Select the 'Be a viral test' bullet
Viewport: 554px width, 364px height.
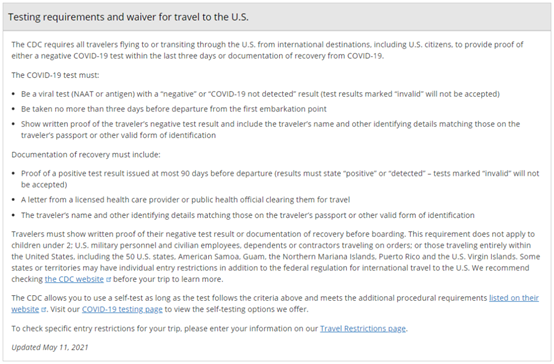pos(260,94)
